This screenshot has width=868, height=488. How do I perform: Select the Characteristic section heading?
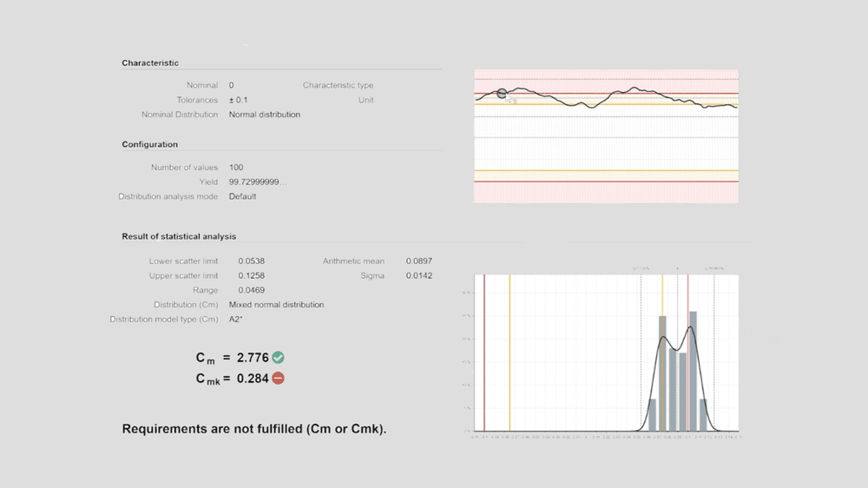pos(150,63)
